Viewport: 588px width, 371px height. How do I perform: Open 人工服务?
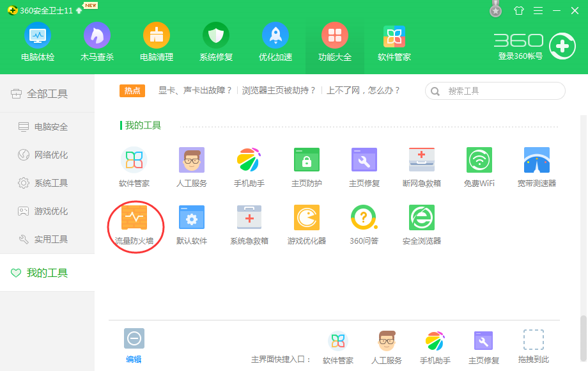pos(192,166)
